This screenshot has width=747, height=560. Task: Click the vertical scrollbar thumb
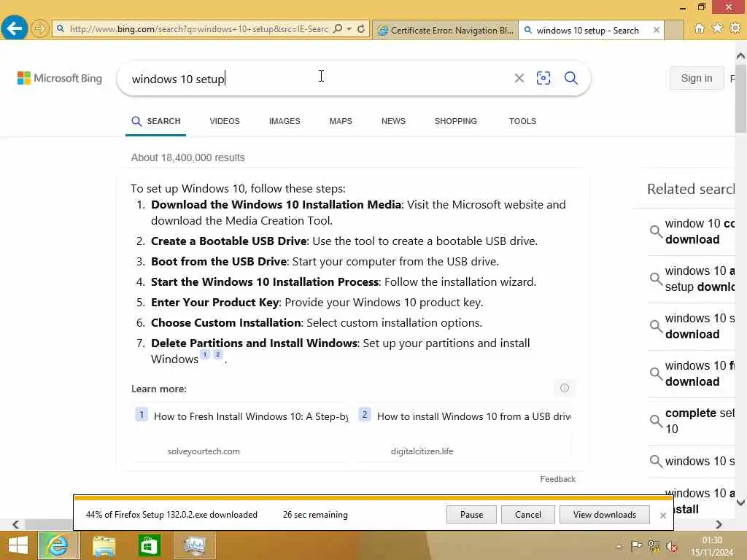tap(741, 98)
